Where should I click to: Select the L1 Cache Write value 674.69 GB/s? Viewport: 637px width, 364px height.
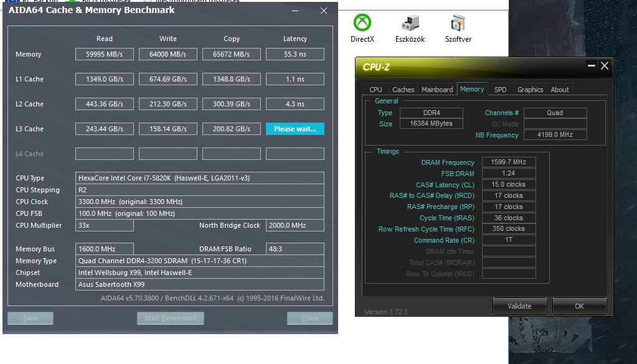click(x=168, y=79)
